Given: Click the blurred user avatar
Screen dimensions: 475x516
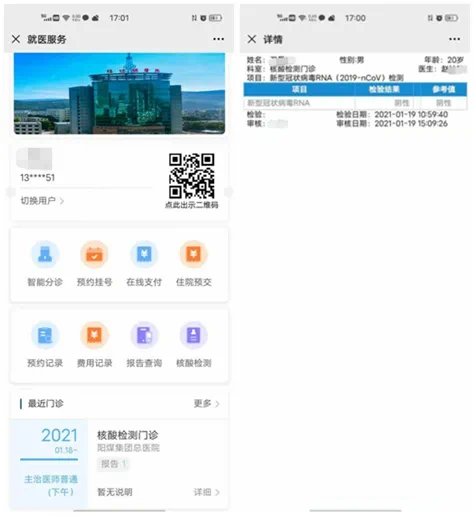Looking at the screenshot, I should 34,159.
